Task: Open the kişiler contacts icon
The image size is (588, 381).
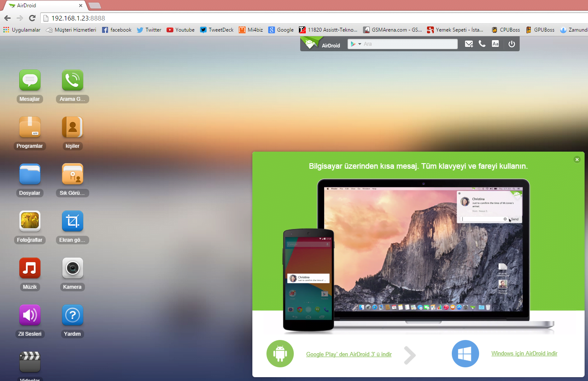Action: tap(73, 127)
